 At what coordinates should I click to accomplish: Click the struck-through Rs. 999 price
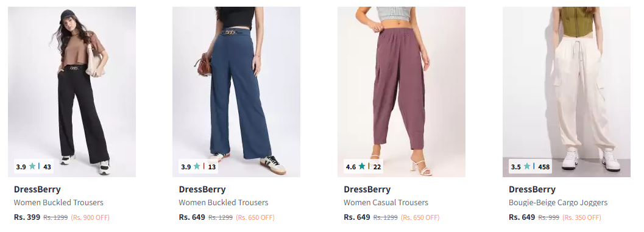click(x=549, y=217)
